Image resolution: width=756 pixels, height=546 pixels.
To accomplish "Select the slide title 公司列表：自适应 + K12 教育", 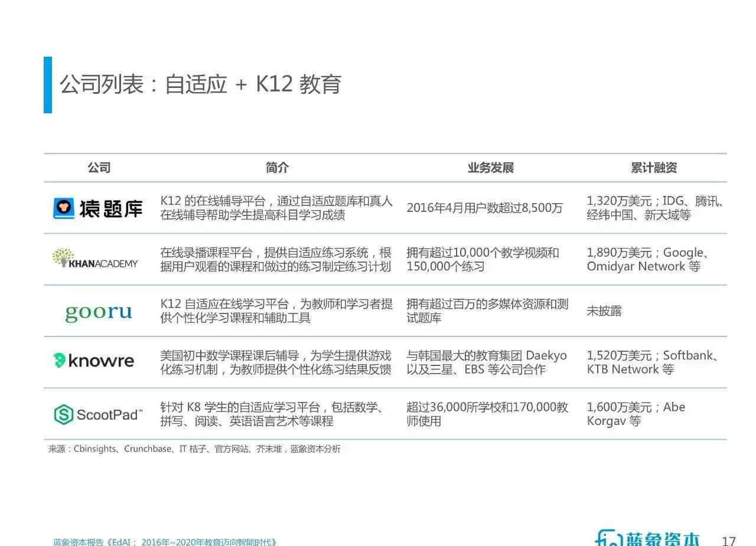I will coord(200,84).
